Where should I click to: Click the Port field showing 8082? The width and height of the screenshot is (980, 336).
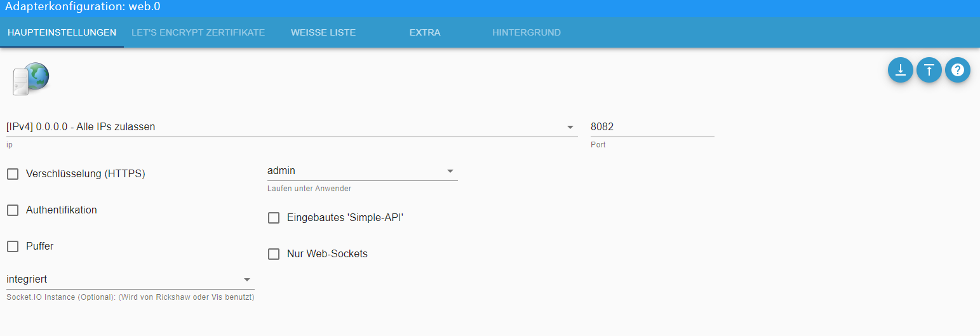[x=652, y=127]
